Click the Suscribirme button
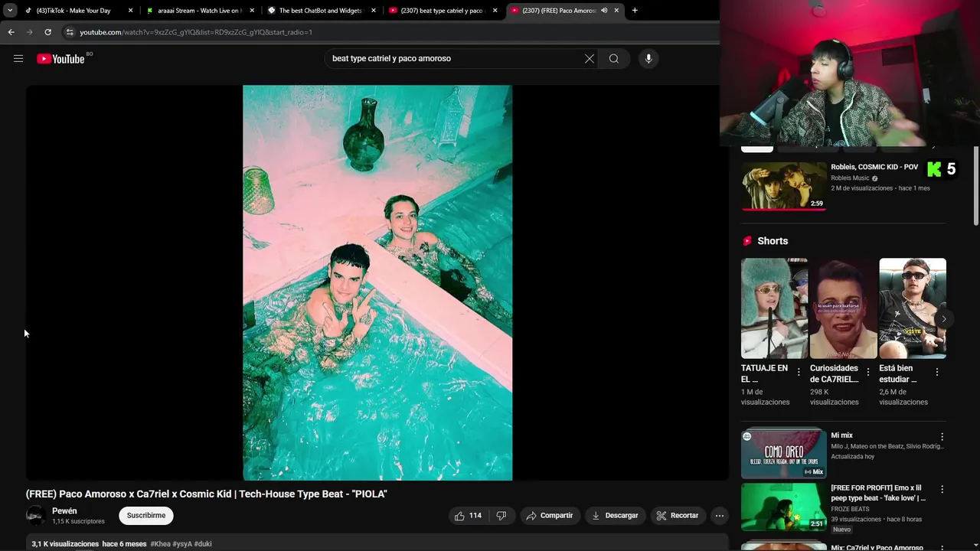The height and width of the screenshot is (551, 980). 146,516
